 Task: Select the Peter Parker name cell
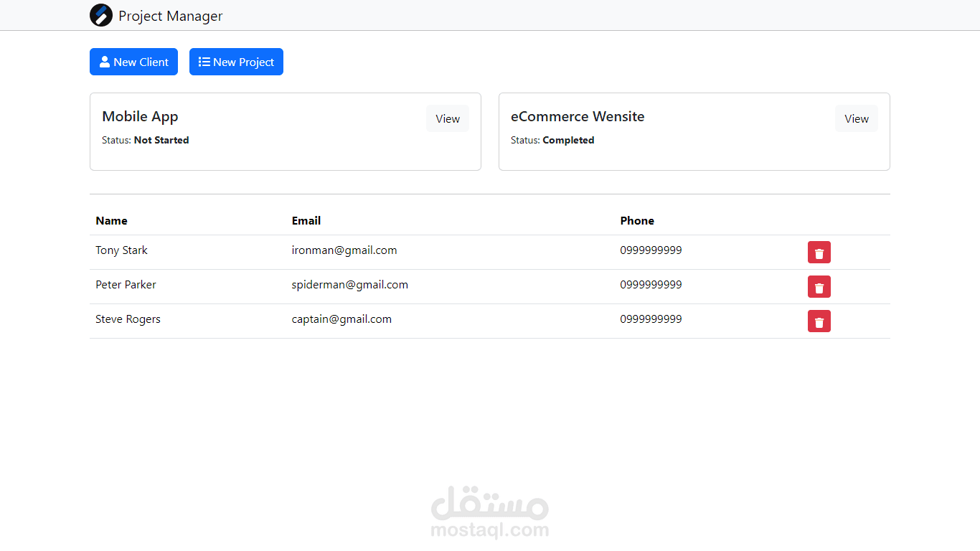[126, 285]
